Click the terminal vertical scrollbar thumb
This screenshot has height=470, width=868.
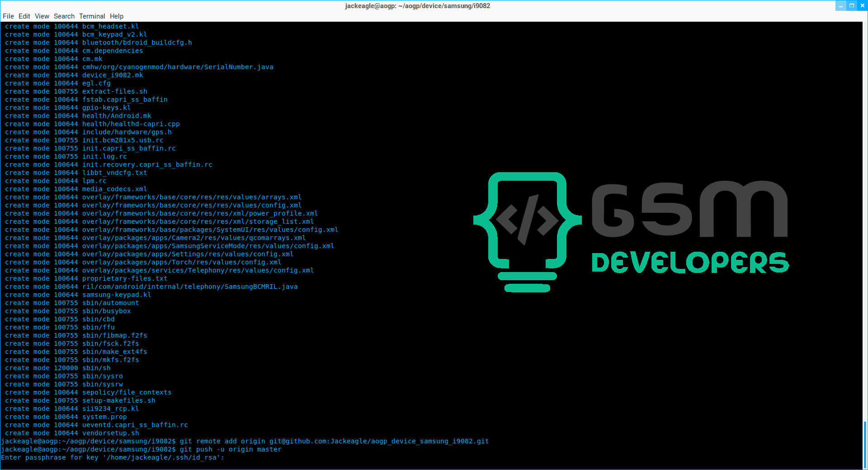[865, 445]
